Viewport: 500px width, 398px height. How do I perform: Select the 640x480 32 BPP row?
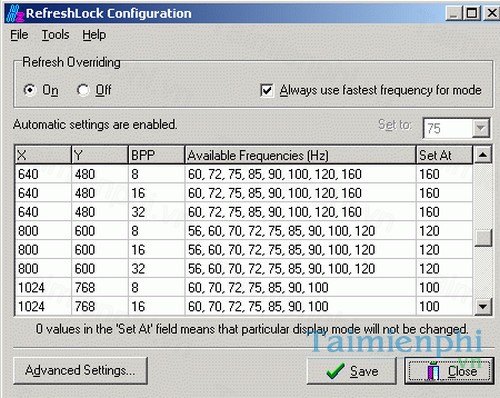click(x=244, y=212)
